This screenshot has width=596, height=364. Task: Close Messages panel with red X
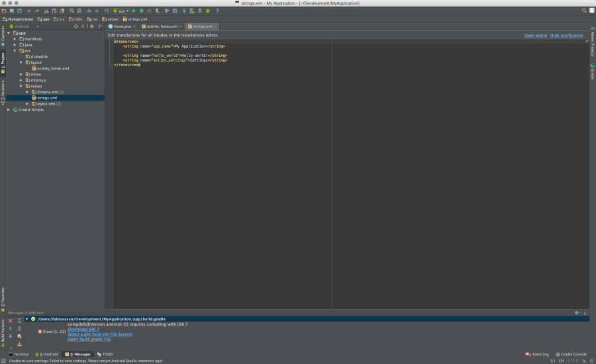[10, 321]
